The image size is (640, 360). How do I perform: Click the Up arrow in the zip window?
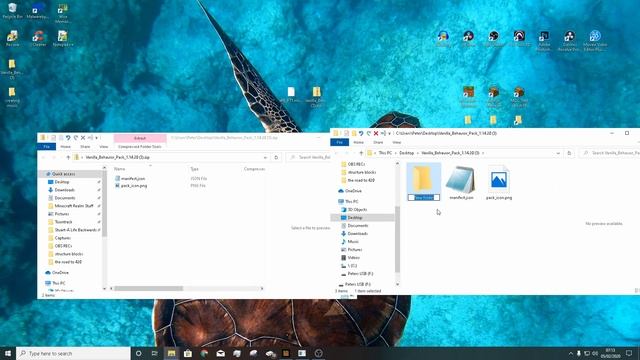tap(68, 157)
